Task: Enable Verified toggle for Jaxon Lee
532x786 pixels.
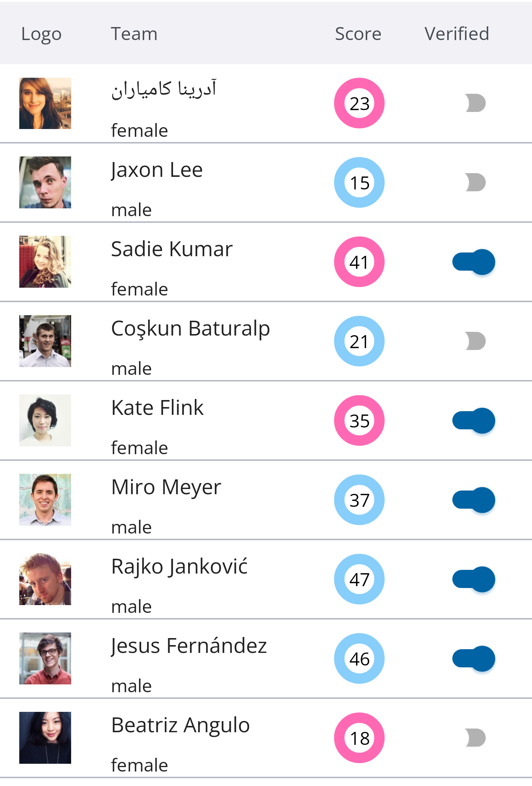Action: tap(475, 182)
